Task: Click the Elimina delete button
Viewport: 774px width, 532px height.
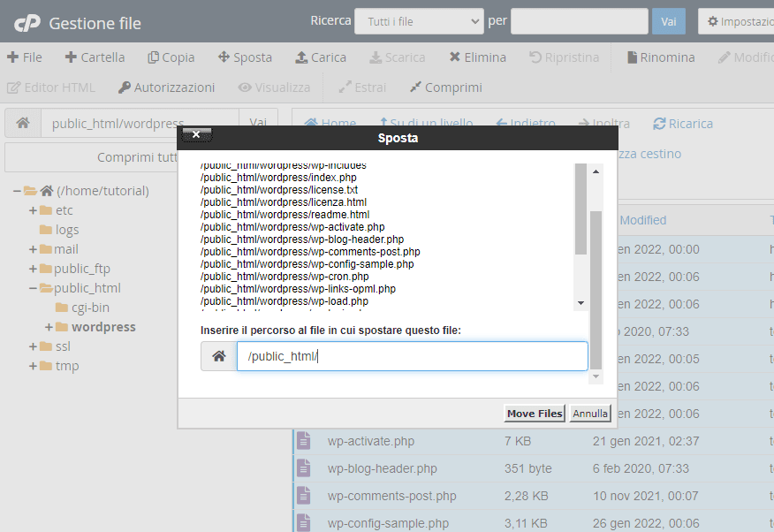Action: pyautogui.click(x=477, y=57)
